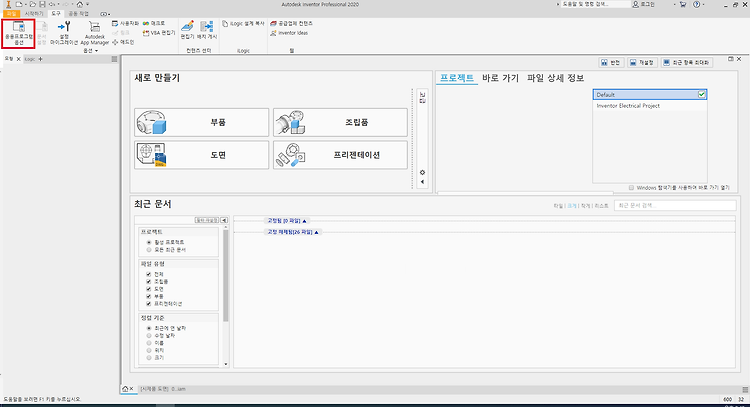
Task: Enable Windows 탐색기 shortcut checkbox
Action: [631, 187]
